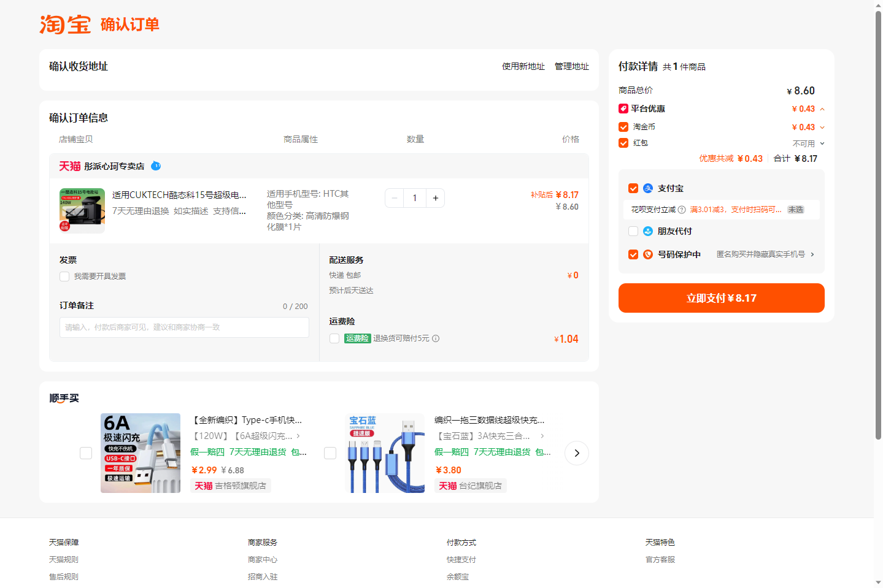Viewport: 883px width, 588px height.
Task: Toggle the 号码保护中 checkbox
Action: coord(633,254)
